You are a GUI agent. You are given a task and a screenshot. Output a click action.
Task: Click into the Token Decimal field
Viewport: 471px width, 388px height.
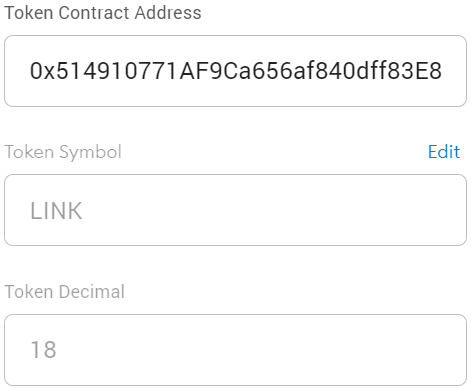(x=235, y=350)
